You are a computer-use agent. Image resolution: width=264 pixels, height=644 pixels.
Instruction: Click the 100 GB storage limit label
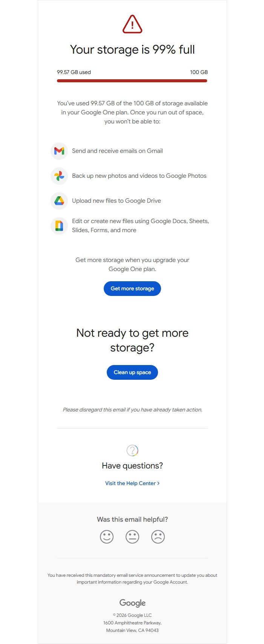(x=198, y=72)
